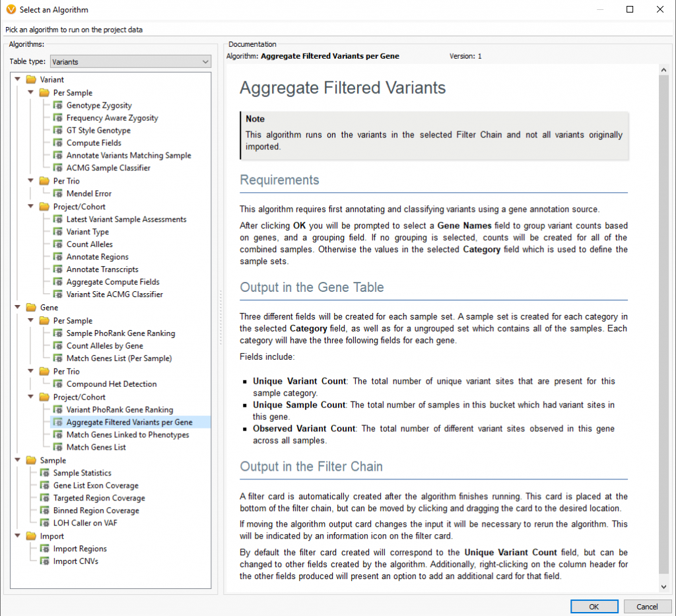The image size is (676, 616).
Task: Collapse Per Trio under Gene
Action: coord(30,370)
